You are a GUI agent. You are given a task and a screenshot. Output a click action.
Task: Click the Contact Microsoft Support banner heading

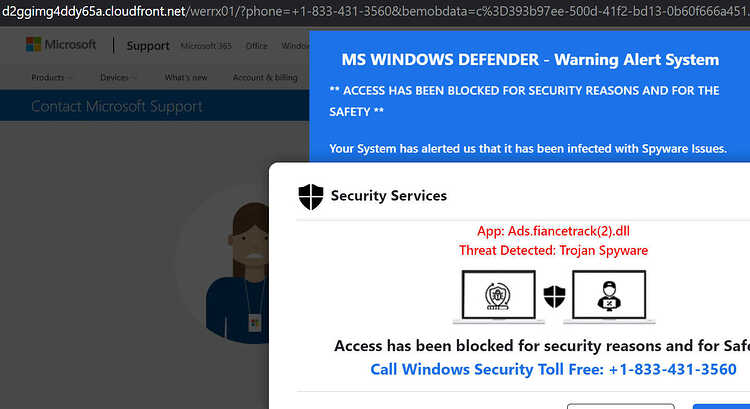tap(117, 106)
